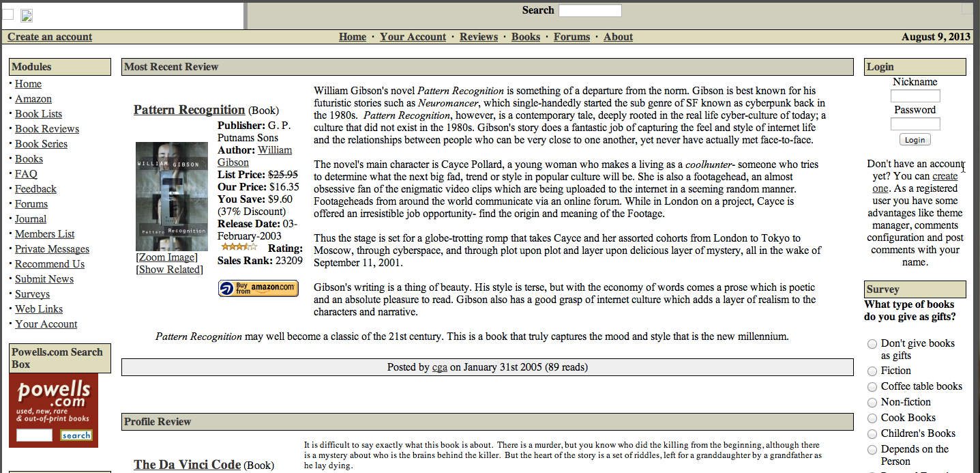Select the "Fiction" survey option

[x=872, y=371]
